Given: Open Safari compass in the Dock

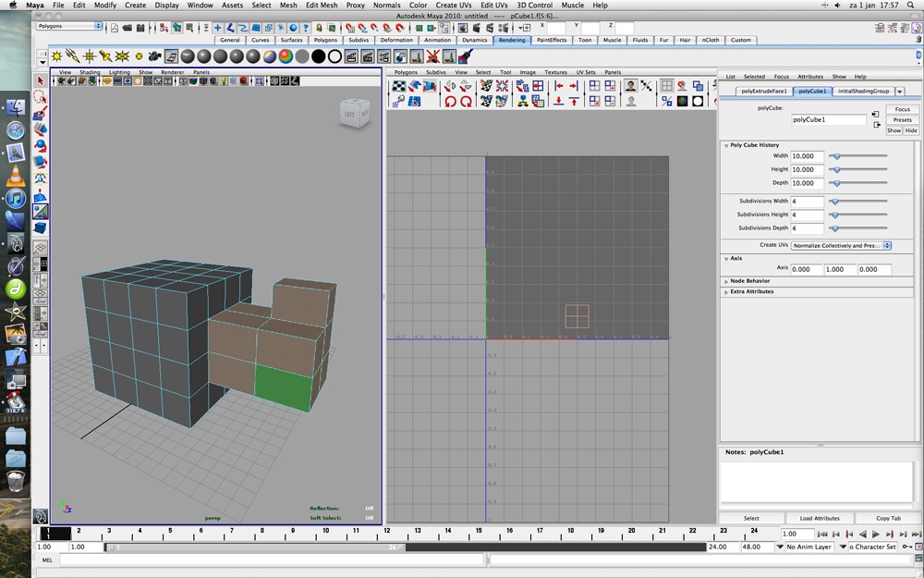Looking at the screenshot, I should tap(16, 130).
